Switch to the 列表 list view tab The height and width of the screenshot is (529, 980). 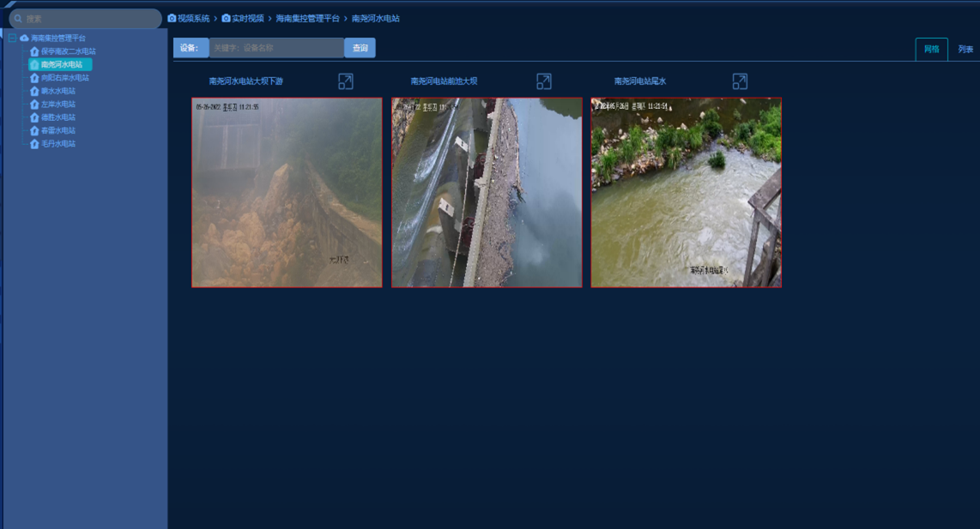(x=965, y=49)
